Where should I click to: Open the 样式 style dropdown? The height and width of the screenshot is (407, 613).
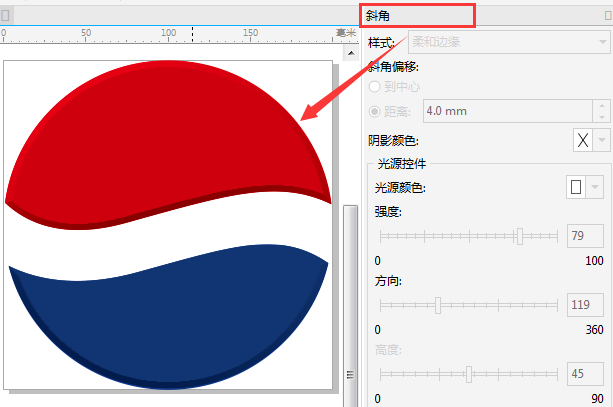[x=509, y=42]
